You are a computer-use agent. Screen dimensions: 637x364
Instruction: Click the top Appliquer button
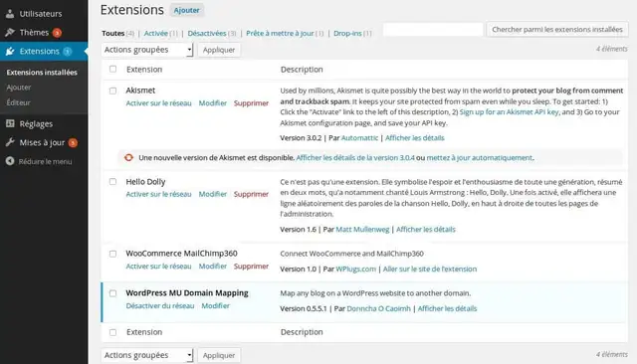pos(219,50)
